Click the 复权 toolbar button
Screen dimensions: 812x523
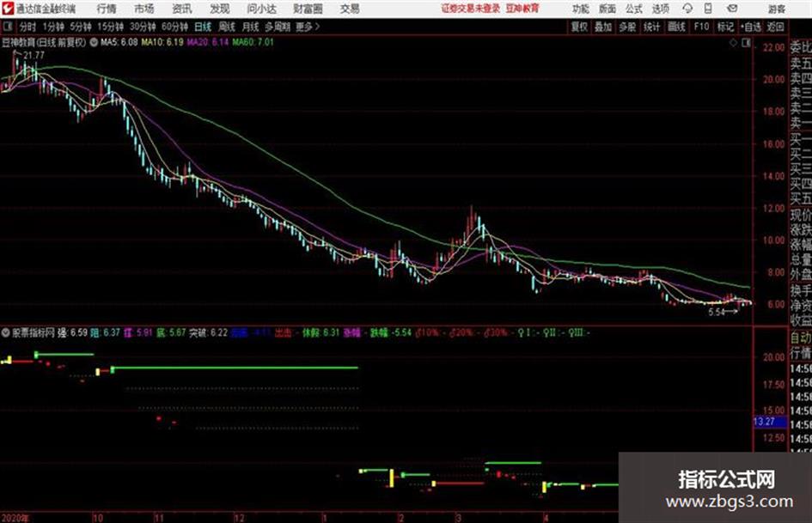click(x=579, y=27)
